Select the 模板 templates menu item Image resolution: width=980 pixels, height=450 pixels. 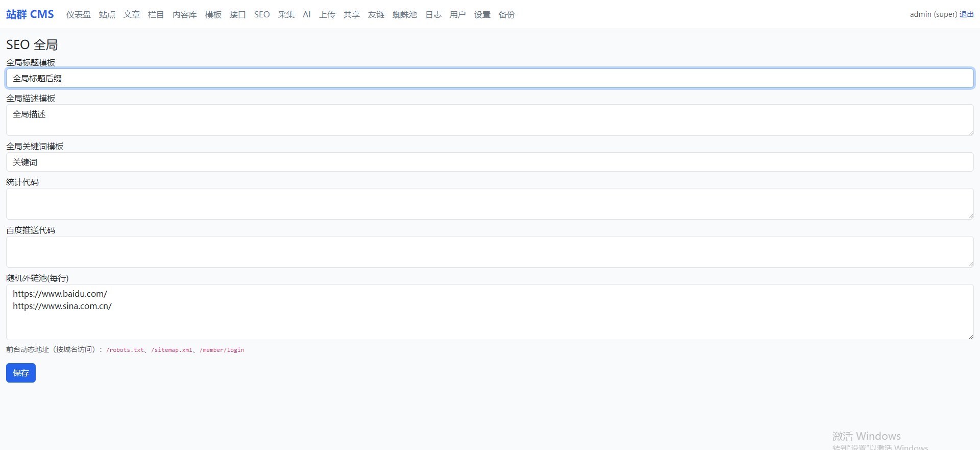(x=213, y=15)
